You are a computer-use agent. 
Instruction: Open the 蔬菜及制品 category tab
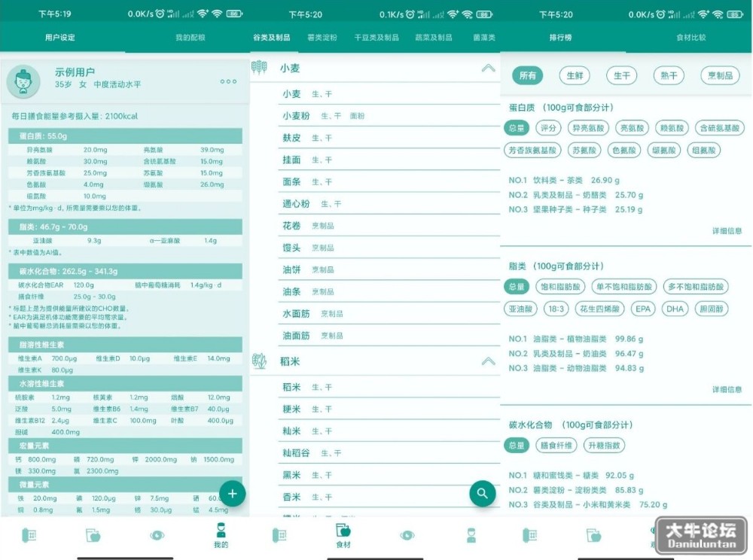tap(434, 38)
